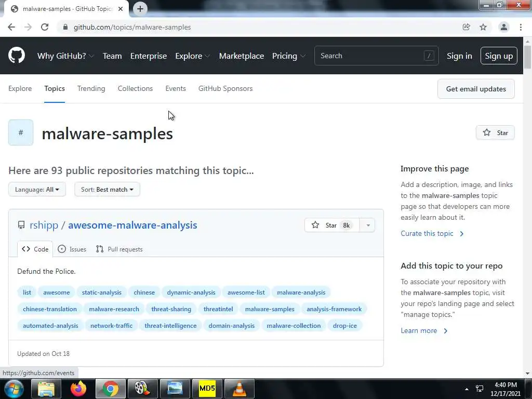The height and width of the screenshot is (399, 532).
Task: Click the Sign in link
Action: pos(459,56)
